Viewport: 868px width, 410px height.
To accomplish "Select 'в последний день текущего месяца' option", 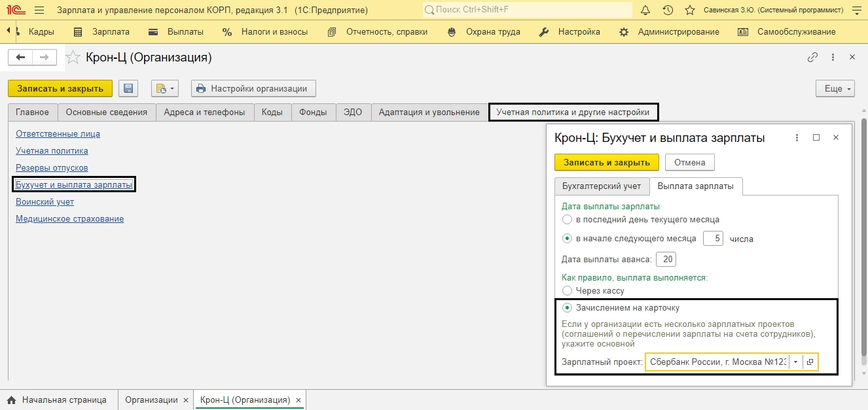I will click(x=567, y=219).
